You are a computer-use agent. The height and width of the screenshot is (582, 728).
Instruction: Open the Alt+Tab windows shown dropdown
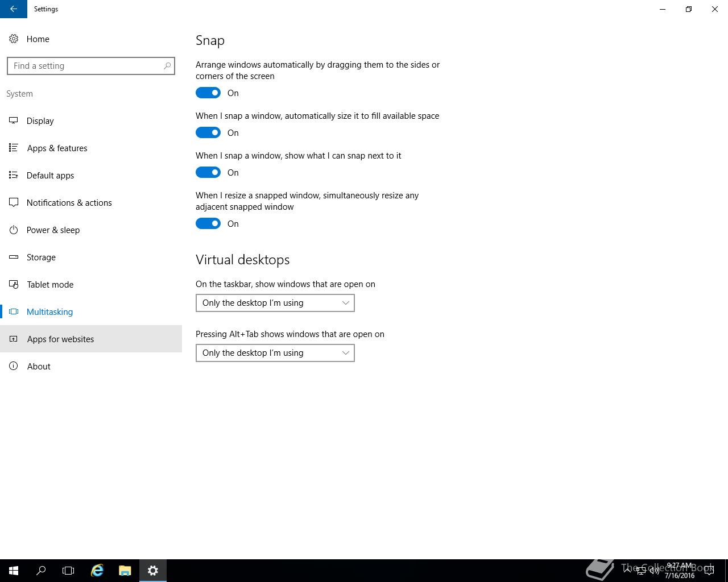(x=275, y=353)
